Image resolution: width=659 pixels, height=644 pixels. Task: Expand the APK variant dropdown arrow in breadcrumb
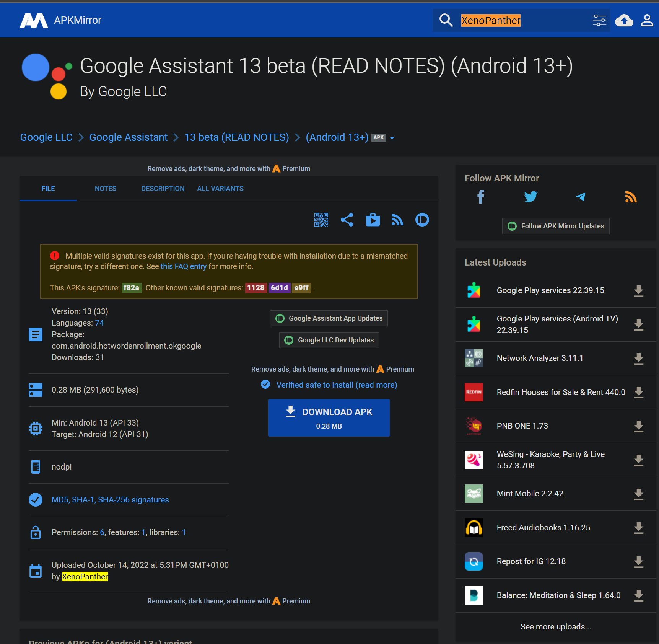(392, 138)
